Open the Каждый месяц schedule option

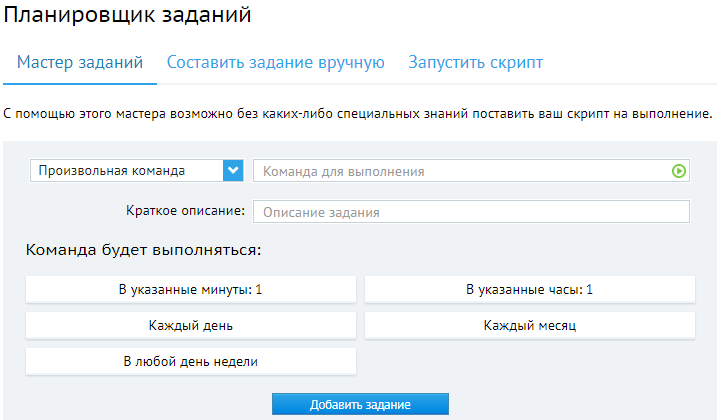click(x=529, y=325)
